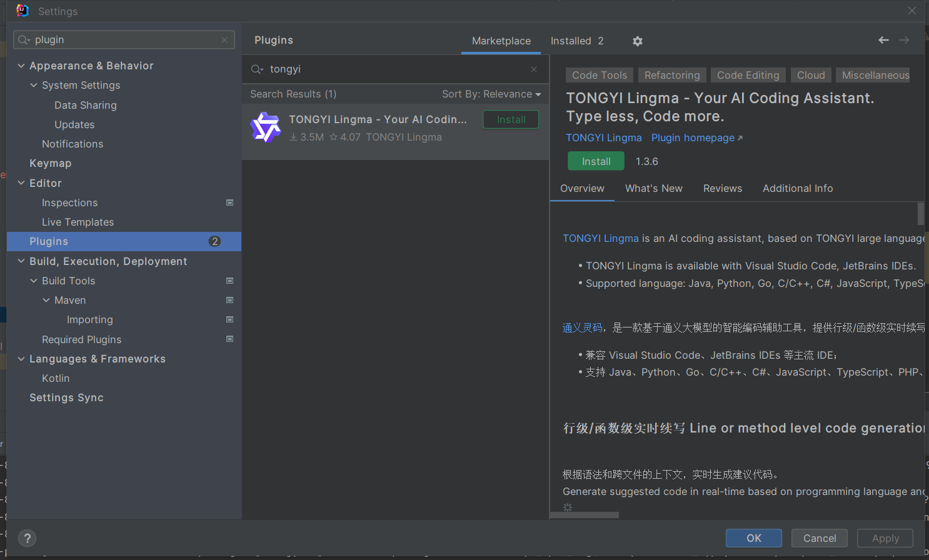
Task: Select Keymap in settings tree
Action: pos(51,163)
